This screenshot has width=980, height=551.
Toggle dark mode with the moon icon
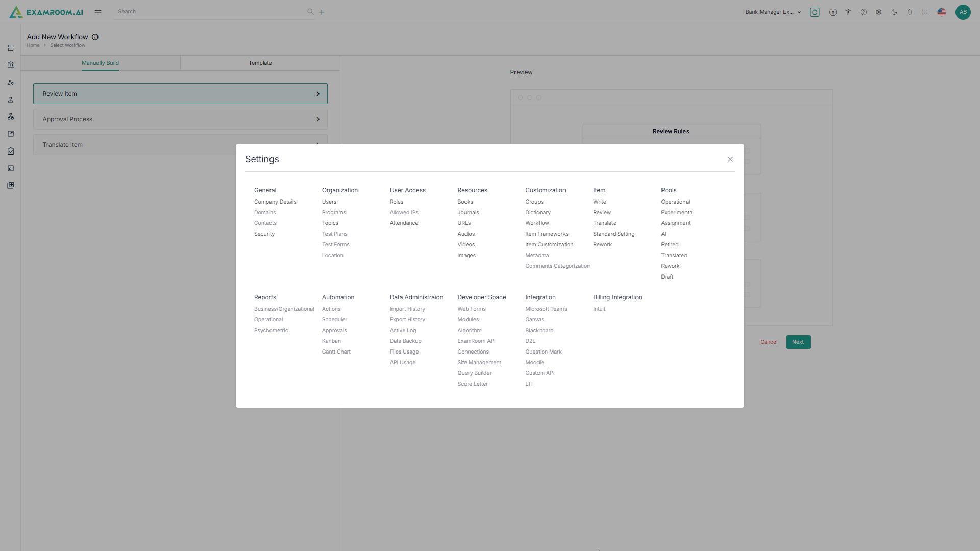[x=894, y=12]
